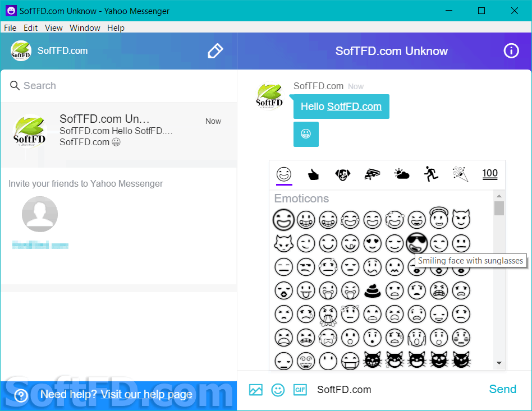The height and width of the screenshot is (411, 532).
Task: Open the SotfFD.com link in the message
Action: pyautogui.click(x=354, y=107)
